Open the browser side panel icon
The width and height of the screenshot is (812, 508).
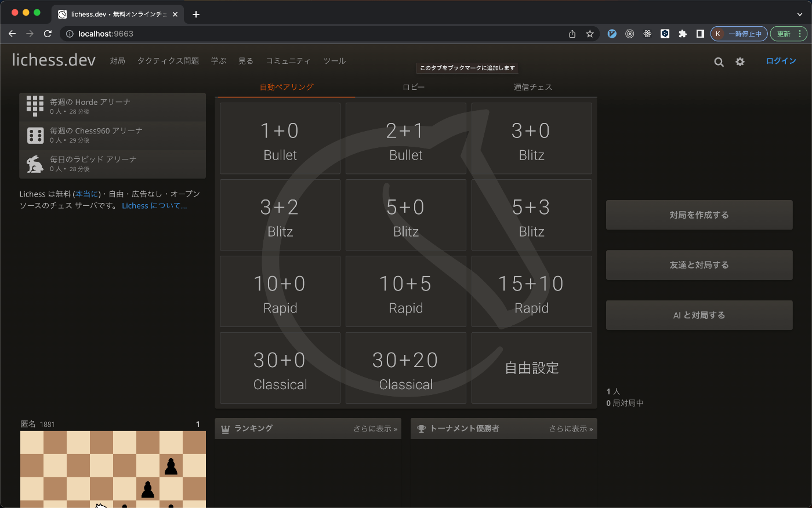[700, 34]
